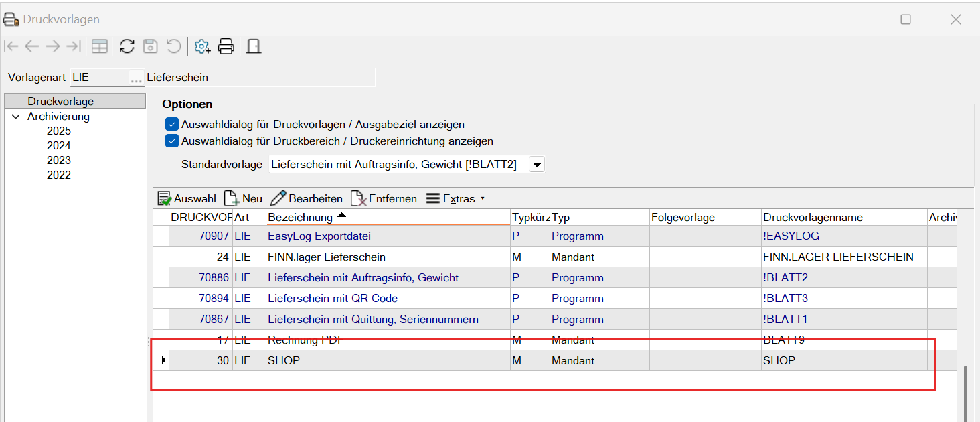Open the Extras dropdown menu
The image size is (980, 422).
coord(455,198)
